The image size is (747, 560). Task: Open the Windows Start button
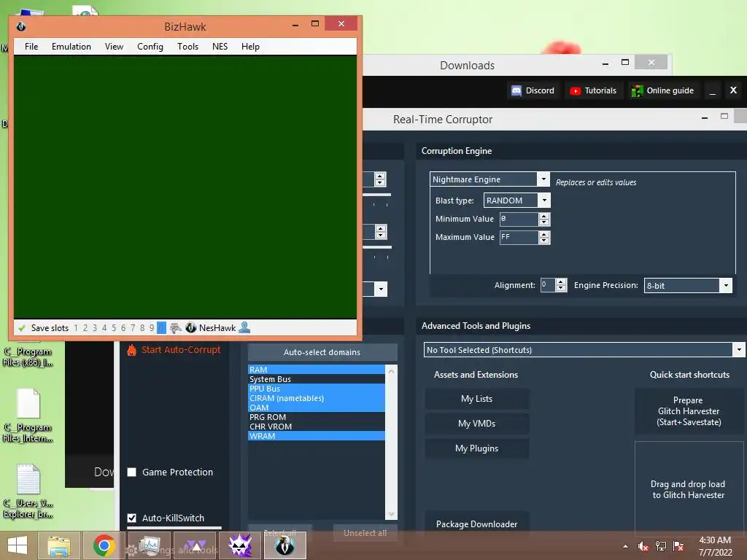tap(18, 545)
